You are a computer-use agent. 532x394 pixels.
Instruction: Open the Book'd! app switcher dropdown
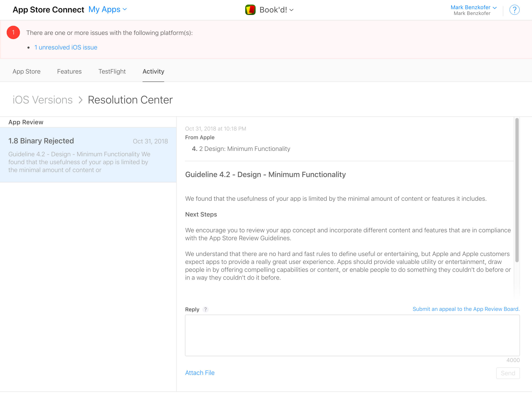pos(276,10)
